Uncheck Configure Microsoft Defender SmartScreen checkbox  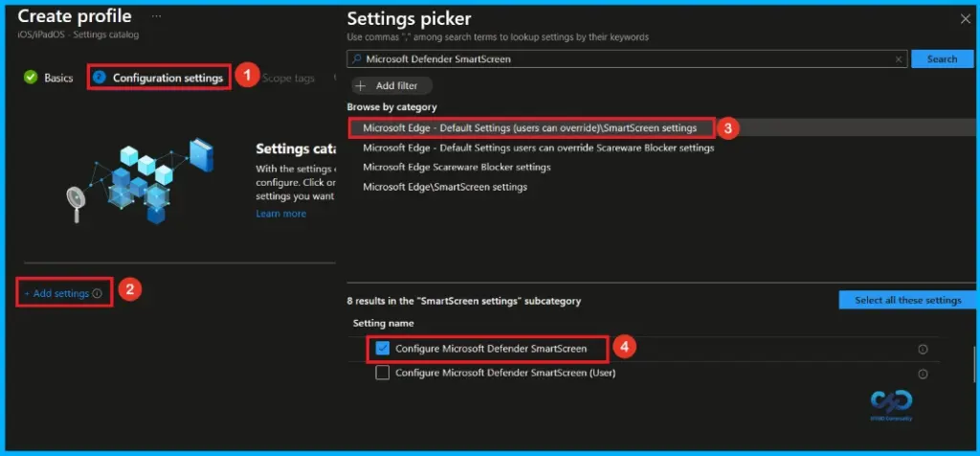pos(383,349)
